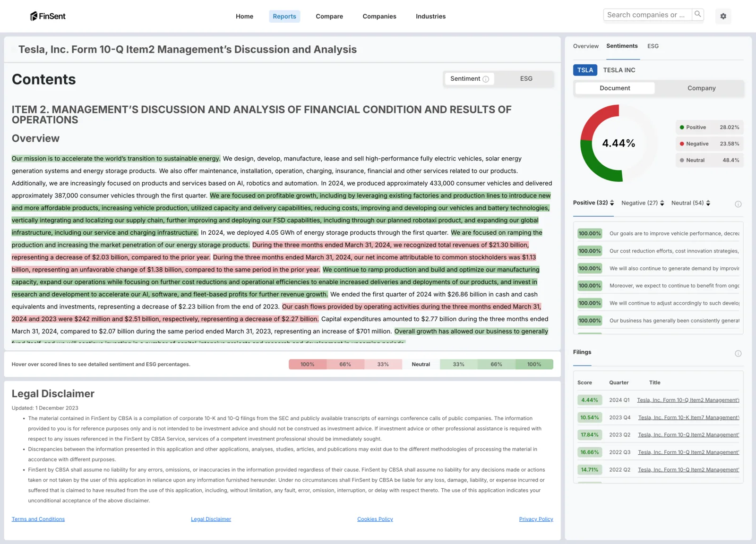Click the red Negative legend dot
The width and height of the screenshot is (756, 544).
pyautogui.click(x=682, y=144)
